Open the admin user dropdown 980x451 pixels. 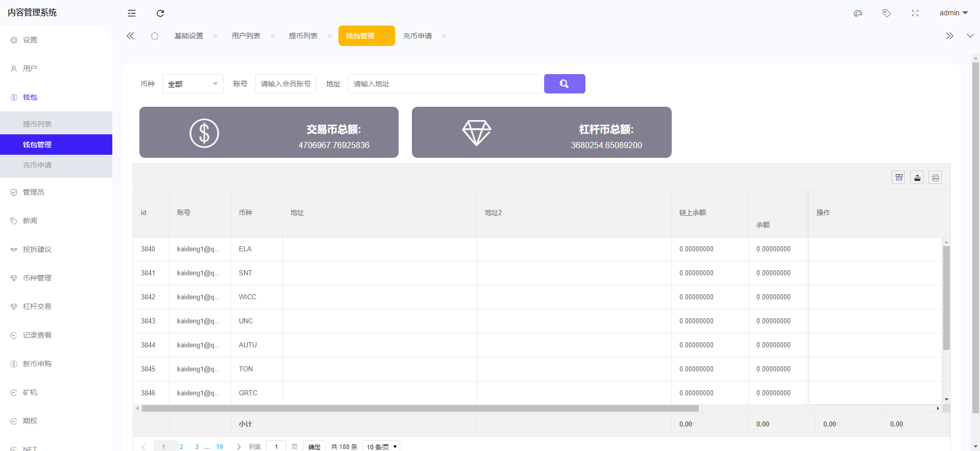pos(953,13)
